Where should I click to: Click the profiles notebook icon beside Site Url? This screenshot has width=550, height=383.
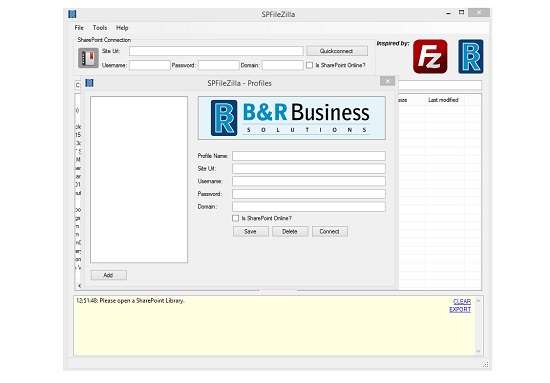click(88, 58)
